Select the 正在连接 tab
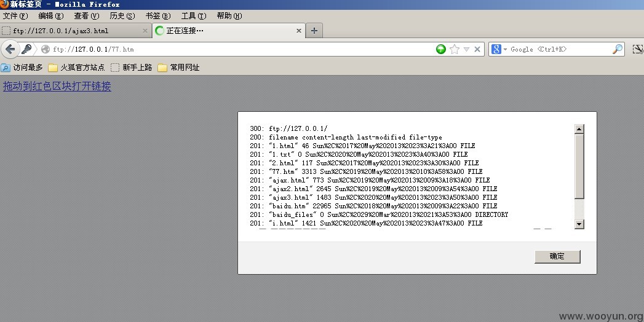 pyautogui.click(x=229, y=31)
